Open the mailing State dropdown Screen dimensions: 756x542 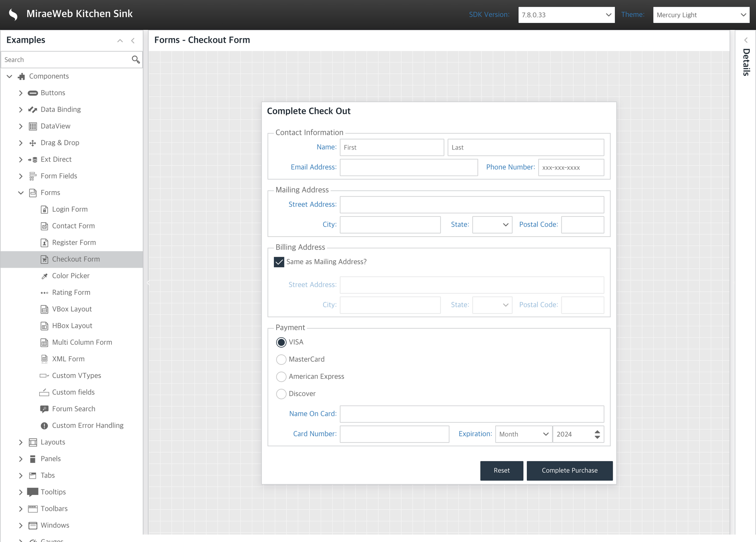[x=505, y=225]
